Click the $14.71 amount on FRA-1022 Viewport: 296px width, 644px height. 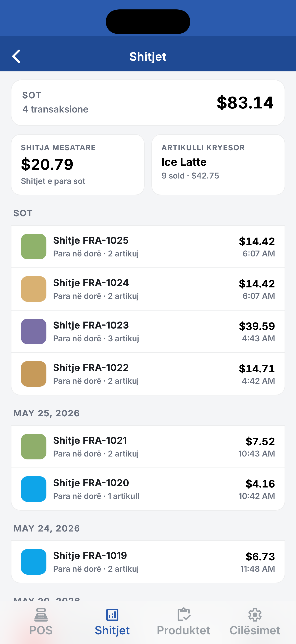coord(257,369)
